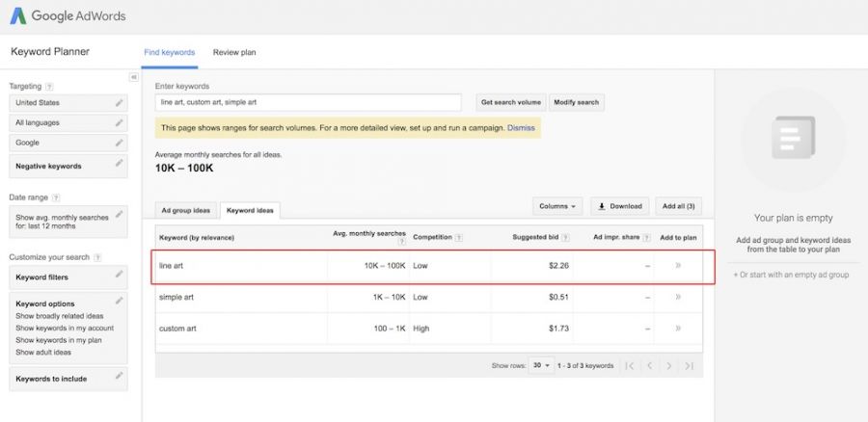Start with an empty ad group
Viewport: 868px width, 422px height.
791,275
